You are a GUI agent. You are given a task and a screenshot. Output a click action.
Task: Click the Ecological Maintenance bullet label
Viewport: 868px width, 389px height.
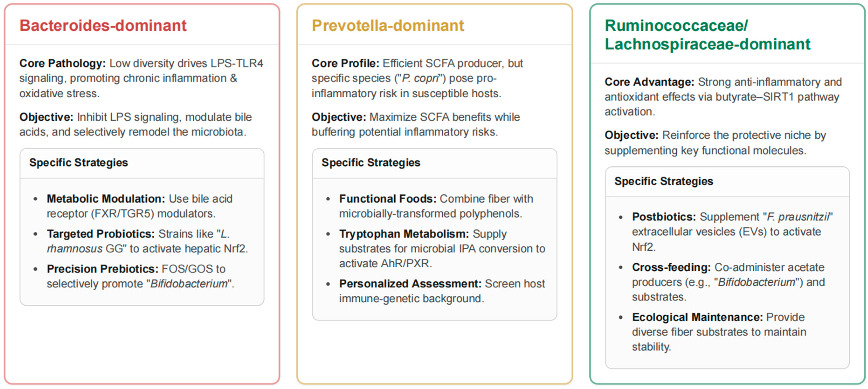coord(697,317)
